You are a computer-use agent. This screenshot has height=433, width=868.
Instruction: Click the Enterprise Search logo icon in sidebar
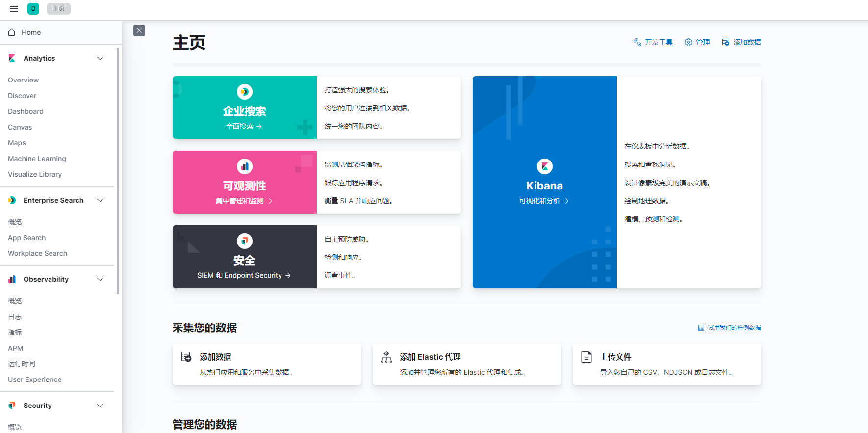tap(12, 200)
